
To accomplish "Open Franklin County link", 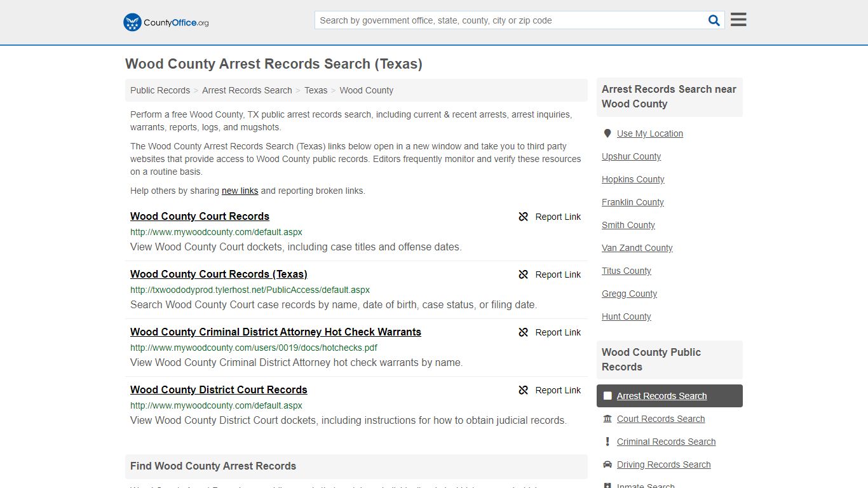I will point(633,202).
